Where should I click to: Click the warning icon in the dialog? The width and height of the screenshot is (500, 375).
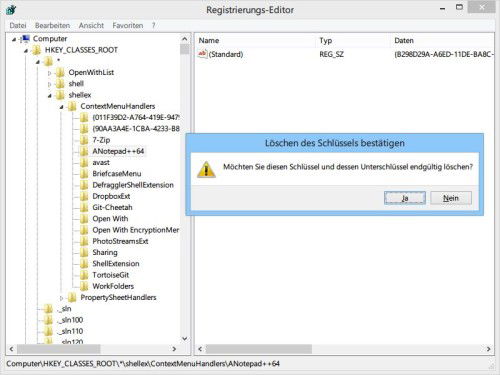tap(206, 169)
